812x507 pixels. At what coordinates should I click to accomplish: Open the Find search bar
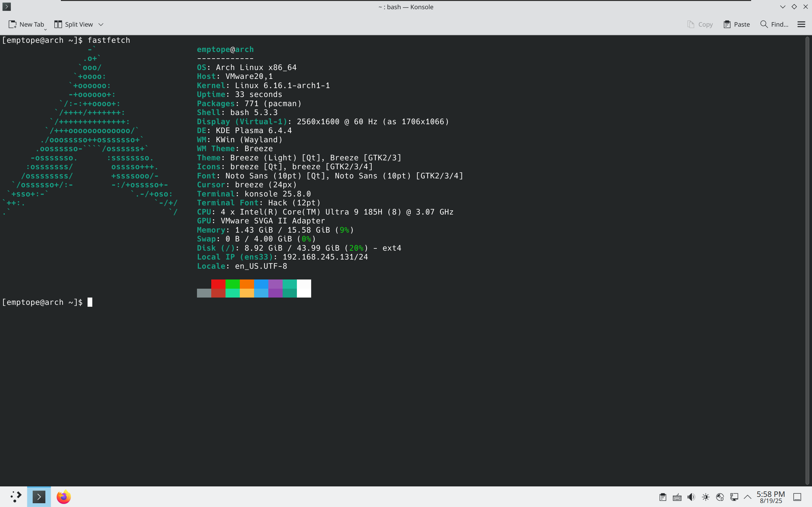tap(774, 24)
